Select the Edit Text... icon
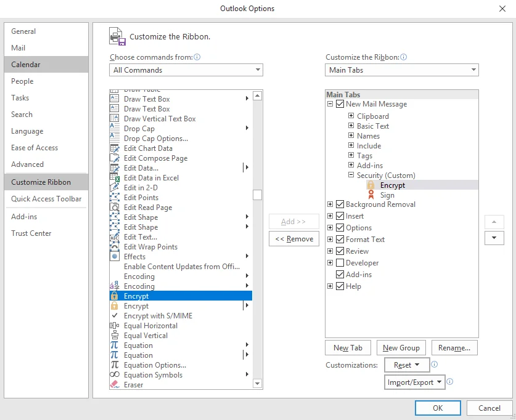This screenshot has width=516, height=420. click(114, 236)
